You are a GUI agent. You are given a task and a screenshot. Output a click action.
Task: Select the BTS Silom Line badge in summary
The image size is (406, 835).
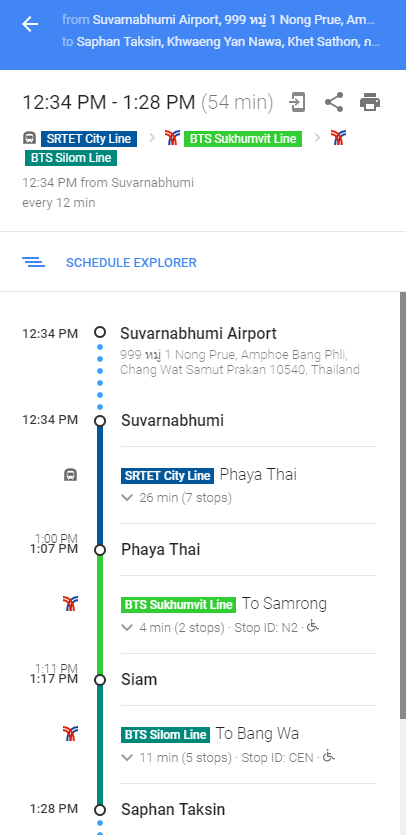pos(71,158)
